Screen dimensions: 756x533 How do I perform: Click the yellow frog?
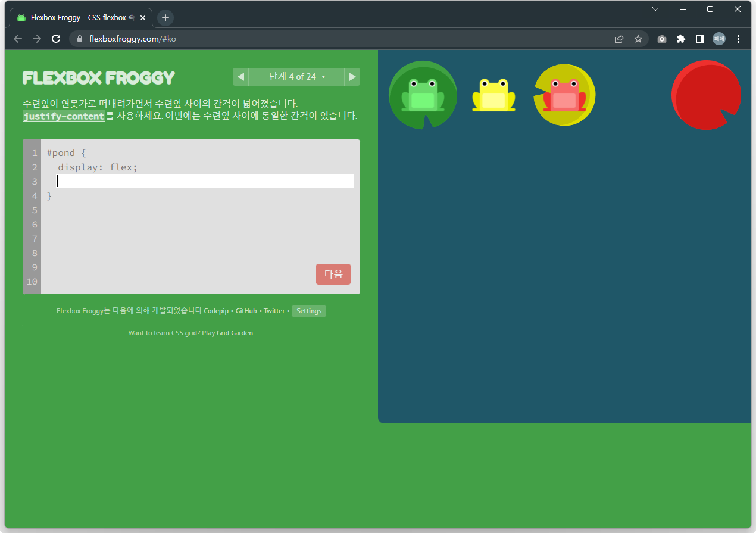[x=493, y=95]
